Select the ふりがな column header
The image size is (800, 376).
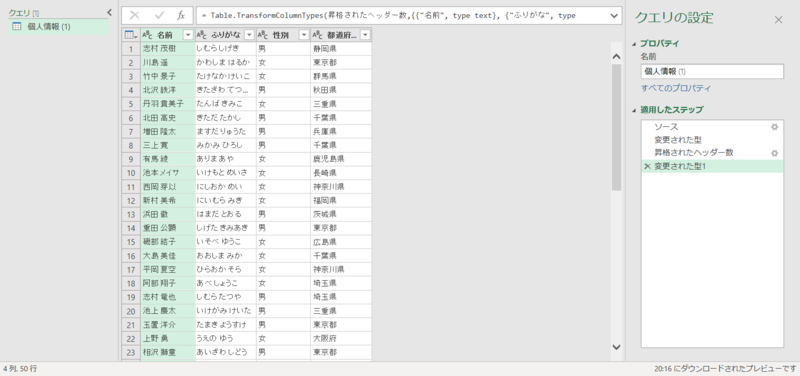click(x=225, y=35)
